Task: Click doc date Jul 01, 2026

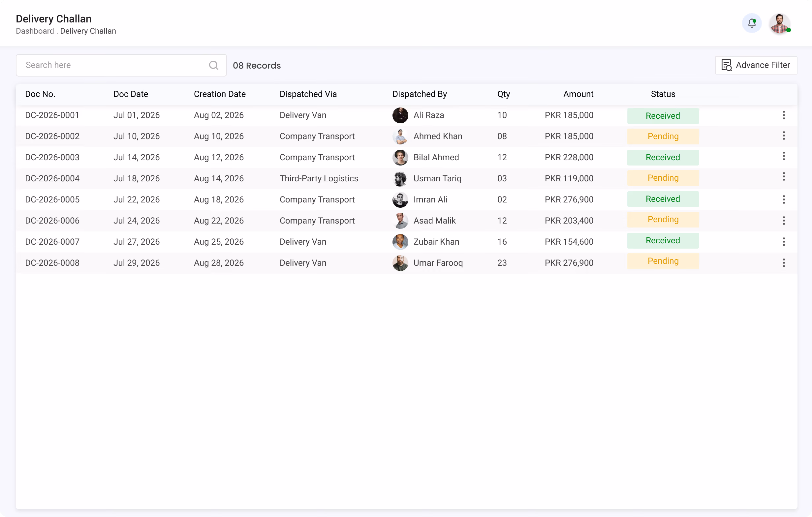Action: (136, 115)
